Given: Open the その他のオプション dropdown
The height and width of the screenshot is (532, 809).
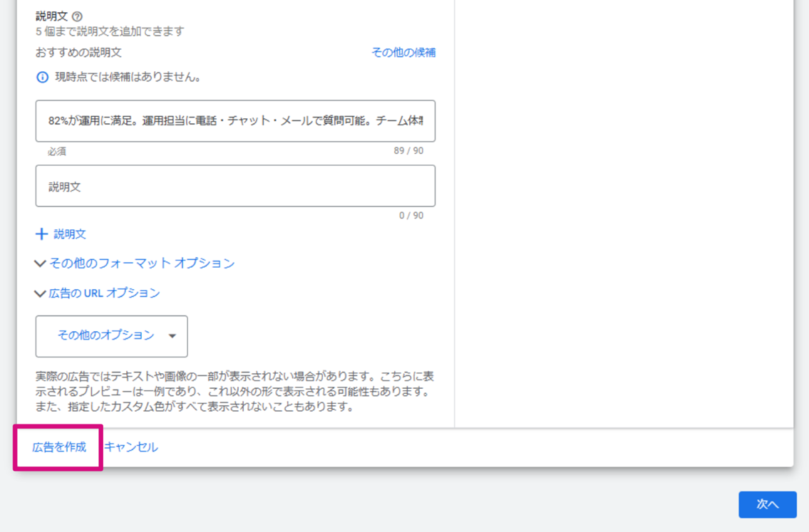Looking at the screenshot, I should point(111,336).
